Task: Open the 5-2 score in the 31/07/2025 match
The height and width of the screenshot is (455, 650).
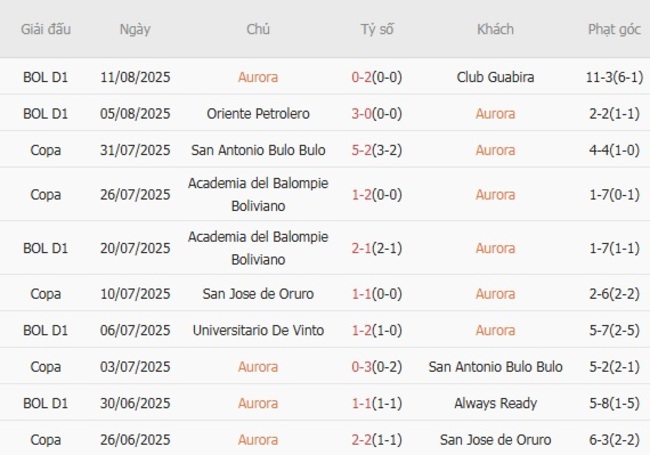Action: (x=363, y=150)
